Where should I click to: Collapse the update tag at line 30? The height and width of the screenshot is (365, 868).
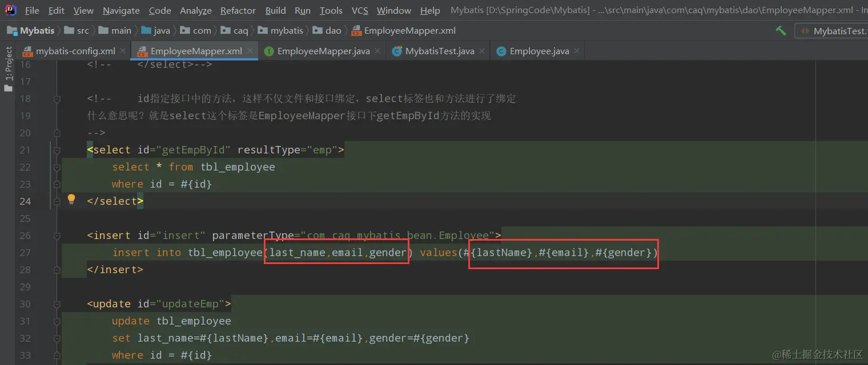[x=57, y=304]
